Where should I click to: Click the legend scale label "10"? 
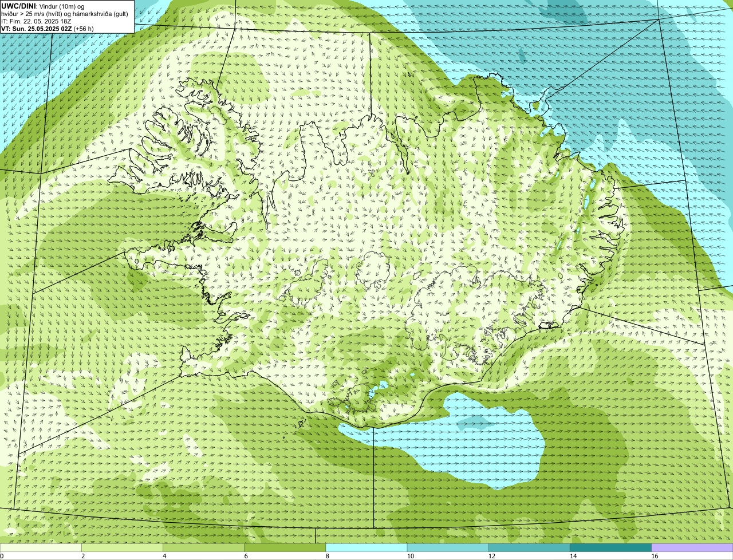tap(411, 556)
